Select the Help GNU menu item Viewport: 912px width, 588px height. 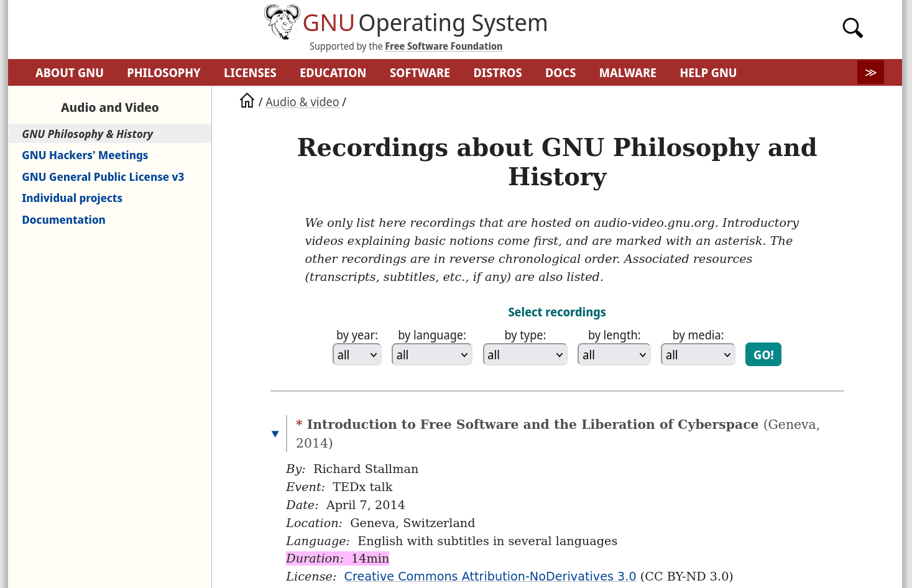[x=708, y=73]
